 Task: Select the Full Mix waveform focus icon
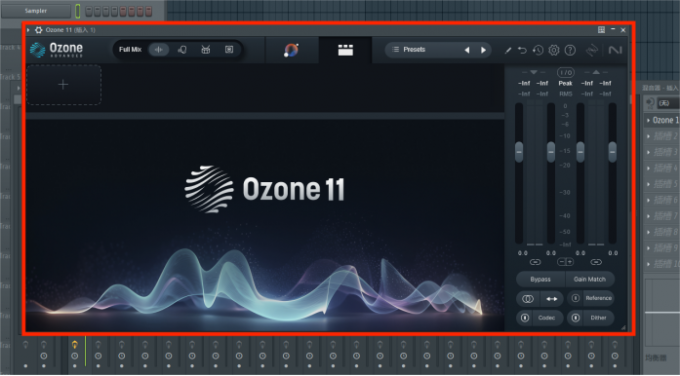(x=159, y=50)
